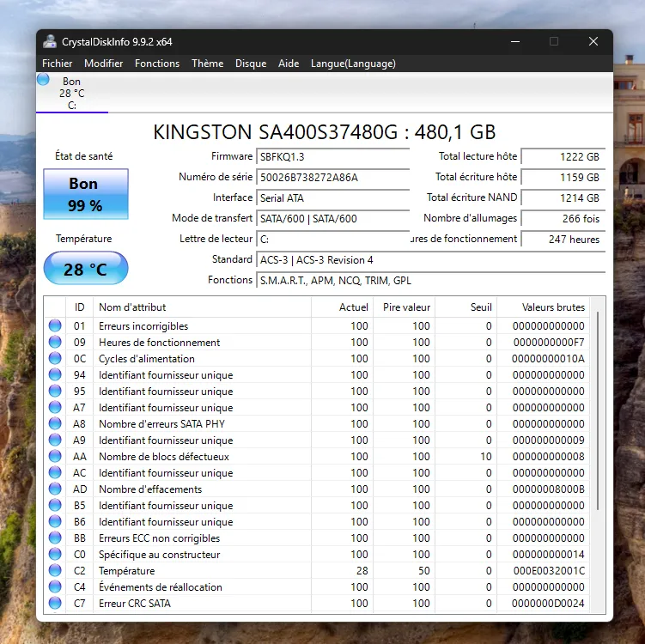Image resolution: width=645 pixels, height=644 pixels.
Task: Close the CrystalDiskInfo window
Action: click(593, 41)
